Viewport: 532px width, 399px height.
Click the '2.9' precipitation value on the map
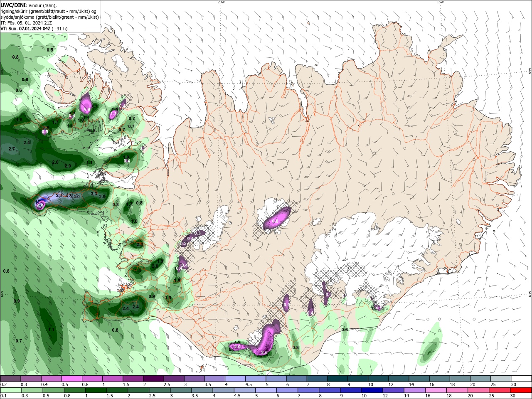pyautogui.click(x=102, y=197)
